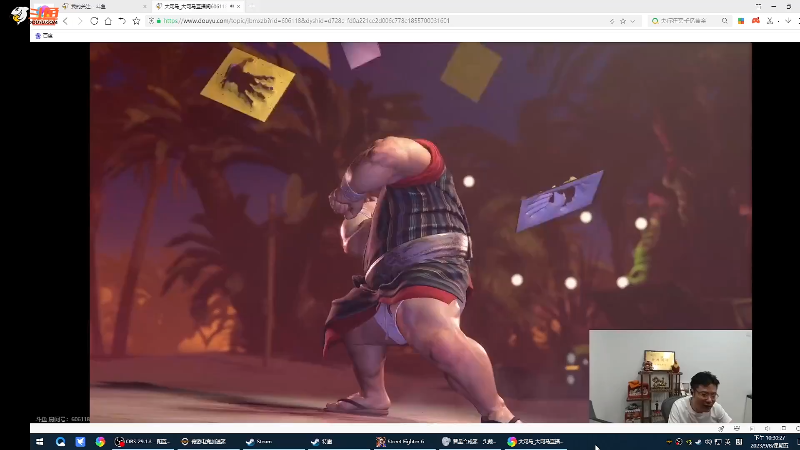The image size is (800, 450).
Task: Click the restore closed page undo arrow
Action: point(122,21)
